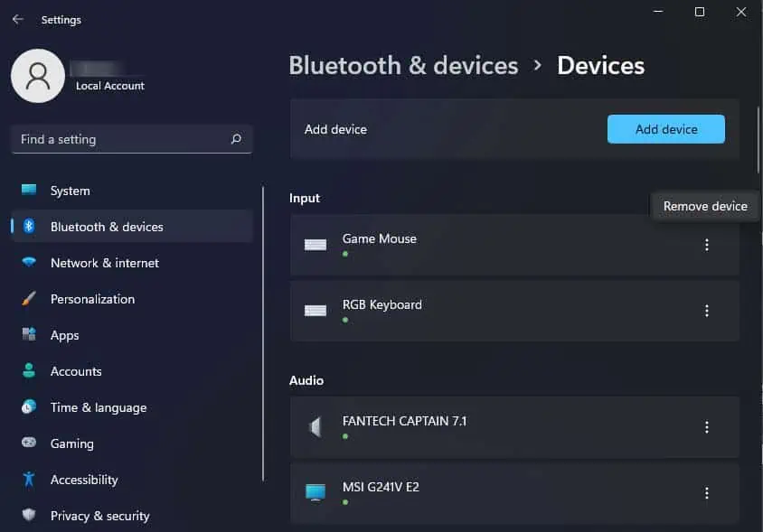Open the RGB Keyboard three-dot menu

(x=707, y=311)
